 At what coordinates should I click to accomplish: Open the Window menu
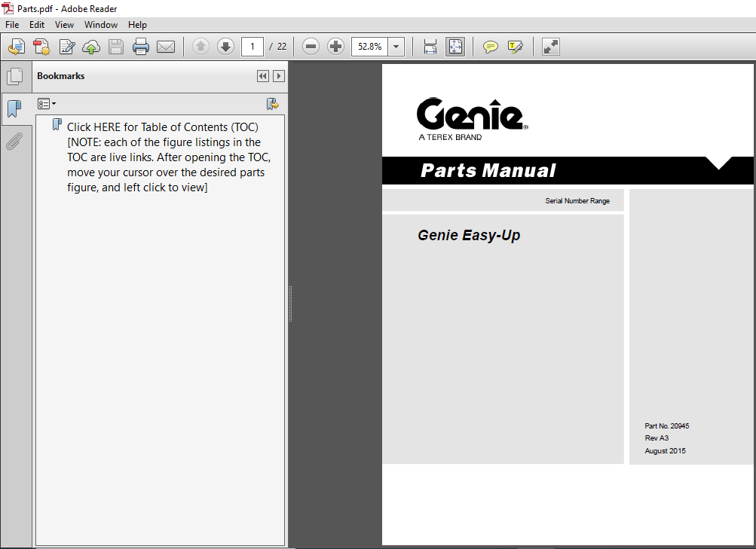[x=101, y=25]
